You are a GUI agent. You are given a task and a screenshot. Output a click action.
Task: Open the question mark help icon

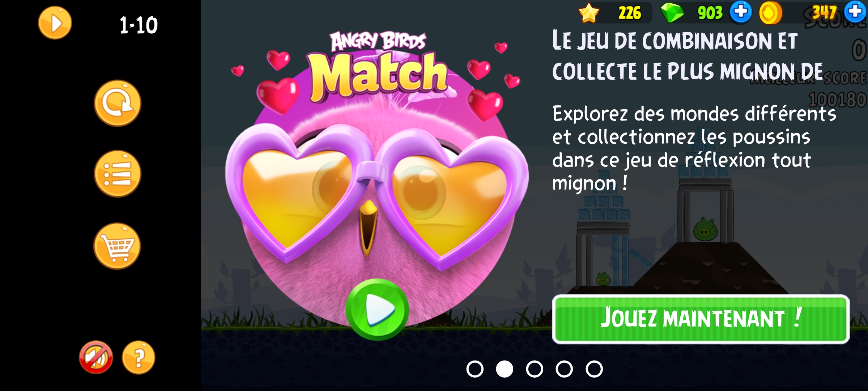tap(139, 357)
